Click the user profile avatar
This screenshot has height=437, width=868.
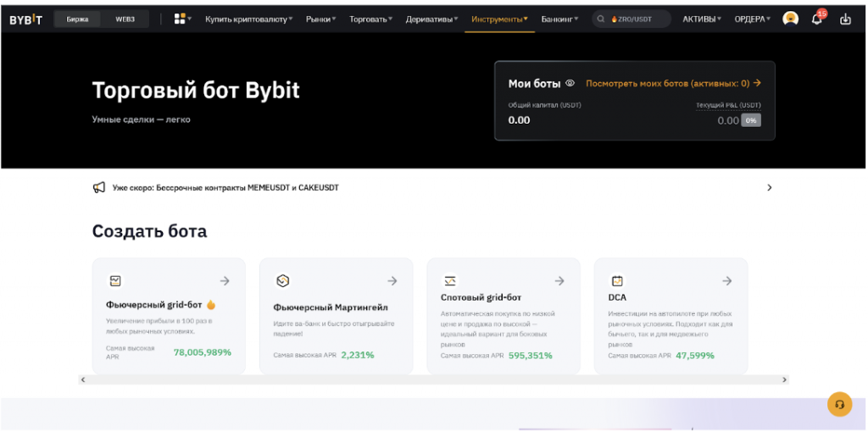click(x=790, y=19)
